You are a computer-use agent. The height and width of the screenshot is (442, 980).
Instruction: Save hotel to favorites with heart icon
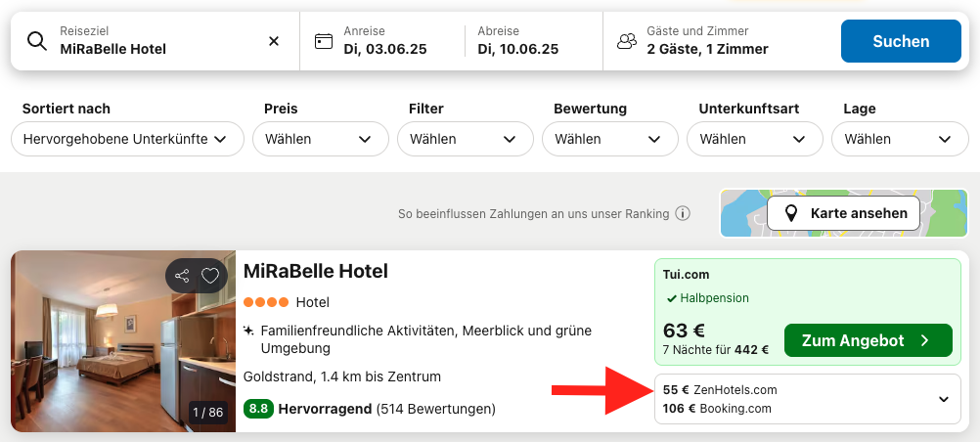point(210,276)
